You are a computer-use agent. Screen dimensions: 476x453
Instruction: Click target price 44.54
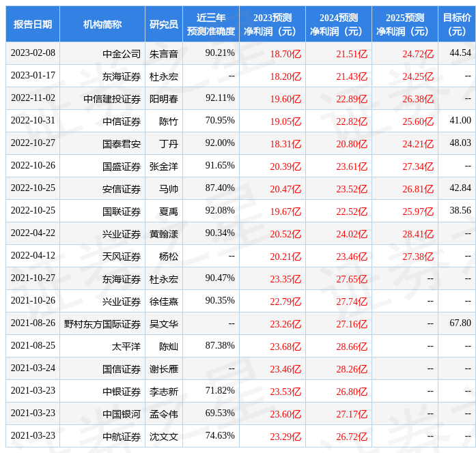(x=460, y=53)
